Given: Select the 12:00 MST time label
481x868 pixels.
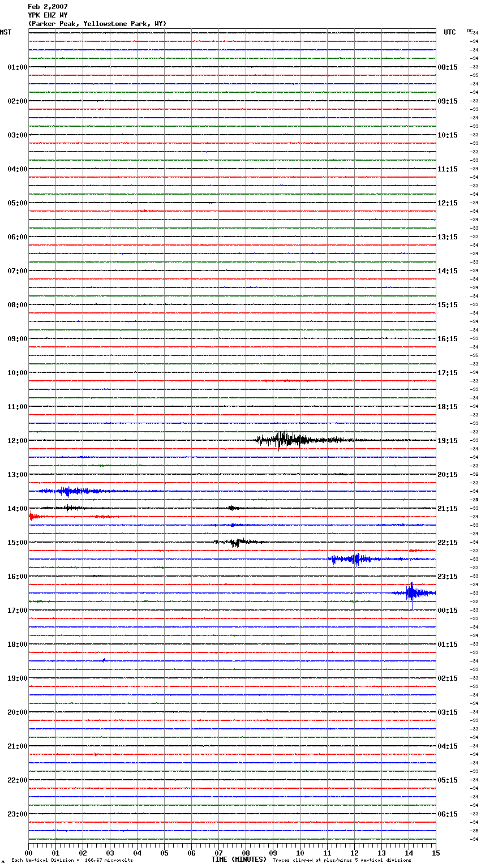Looking at the screenshot, I should pyautogui.click(x=17, y=441).
